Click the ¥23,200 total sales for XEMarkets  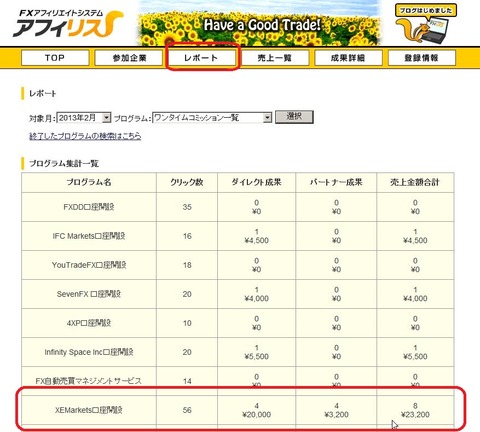tap(415, 415)
